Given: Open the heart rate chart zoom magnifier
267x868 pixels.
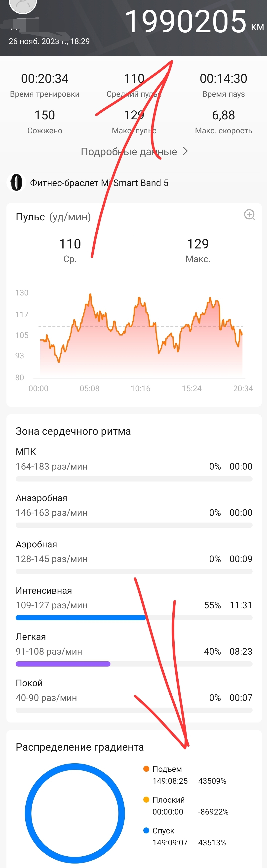Looking at the screenshot, I should [250, 215].
